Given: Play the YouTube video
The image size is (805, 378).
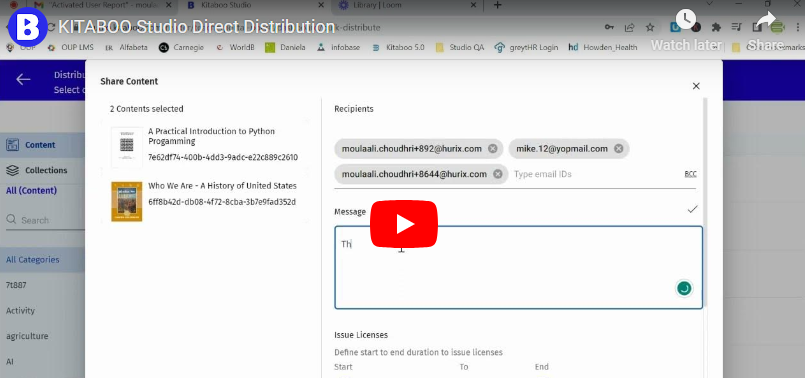Looking at the screenshot, I should [404, 224].
